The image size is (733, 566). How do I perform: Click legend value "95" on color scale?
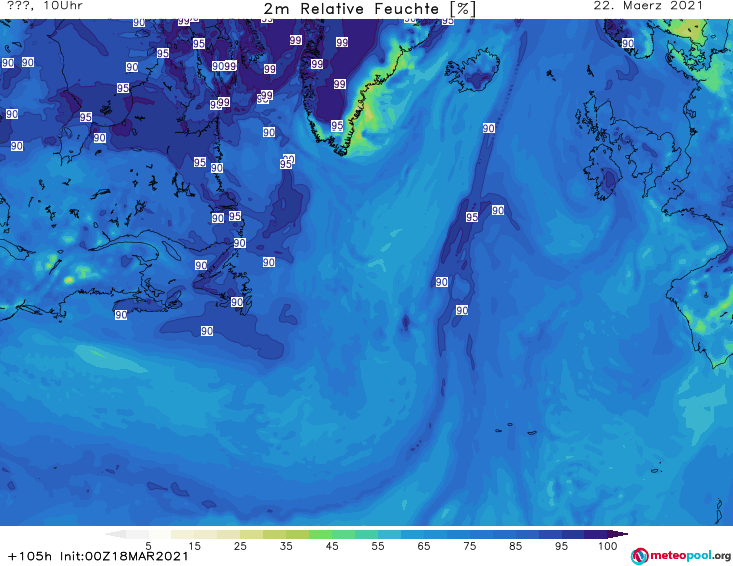[x=561, y=546]
